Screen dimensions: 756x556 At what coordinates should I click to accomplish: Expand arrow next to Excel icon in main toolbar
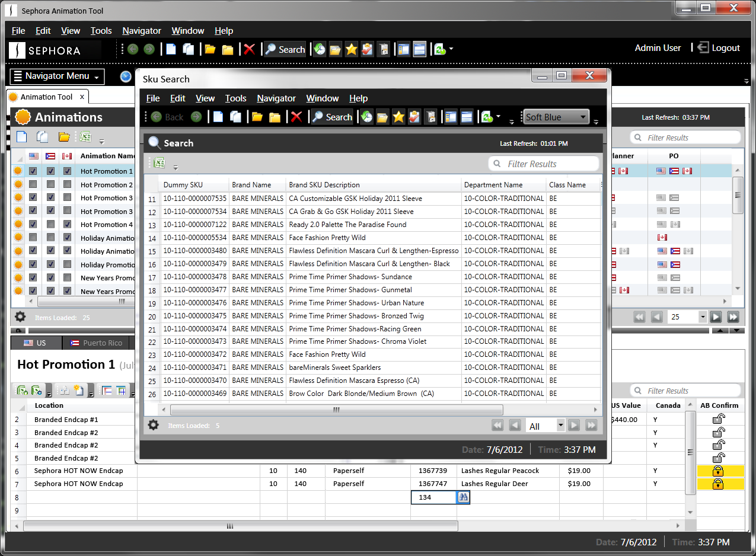[x=451, y=49]
